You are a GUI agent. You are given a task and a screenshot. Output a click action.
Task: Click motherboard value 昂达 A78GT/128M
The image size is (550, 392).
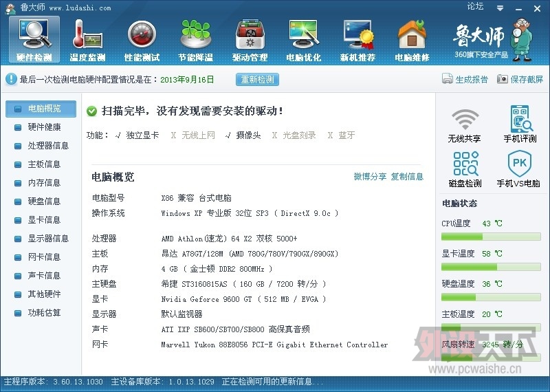pyautogui.click(x=250, y=254)
